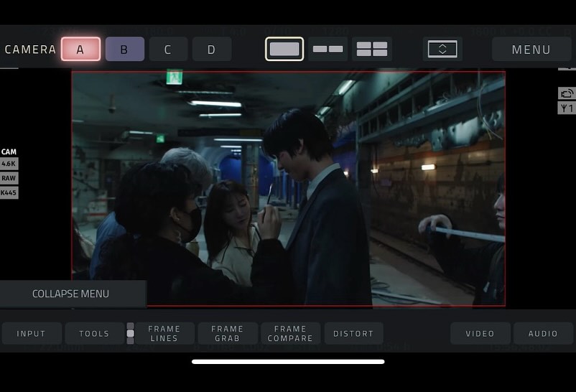
Task: Tap the live camera video preview
Action: 288,188
